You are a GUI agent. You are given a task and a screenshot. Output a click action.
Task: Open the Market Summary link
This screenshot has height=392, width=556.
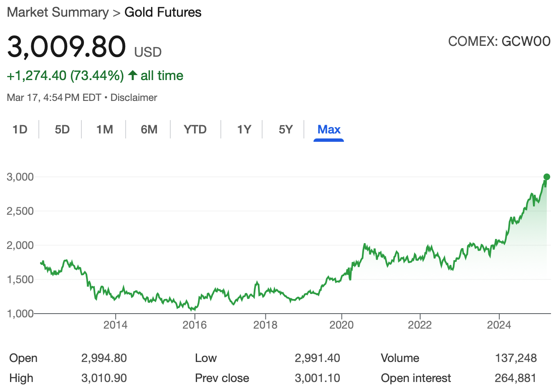pyautogui.click(x=58, y=13)
